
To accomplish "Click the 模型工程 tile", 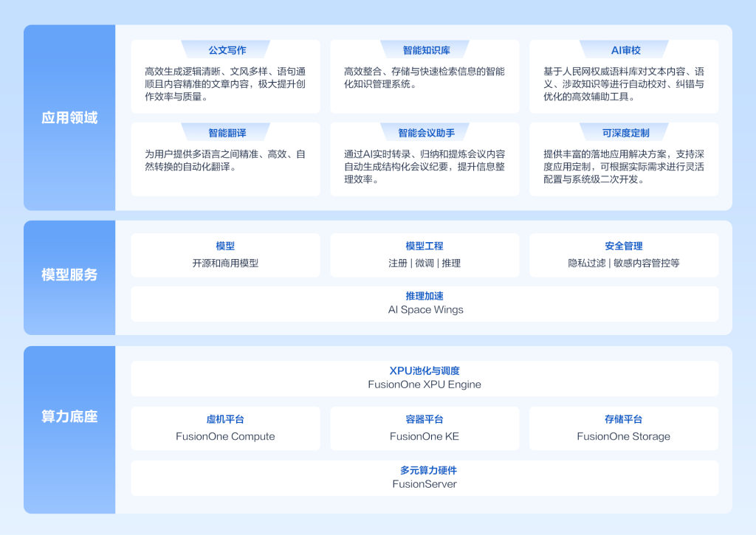I will tap(425, 255).
